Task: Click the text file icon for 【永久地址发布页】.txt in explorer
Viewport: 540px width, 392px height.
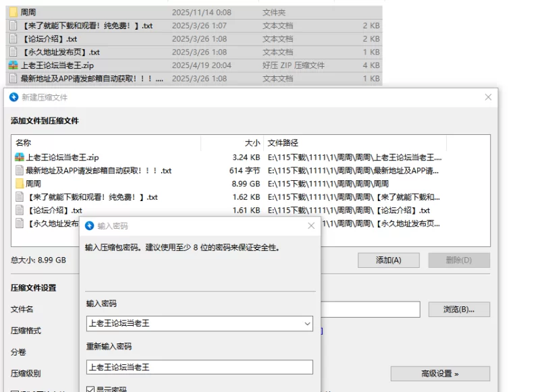Action: coord(13,52)
